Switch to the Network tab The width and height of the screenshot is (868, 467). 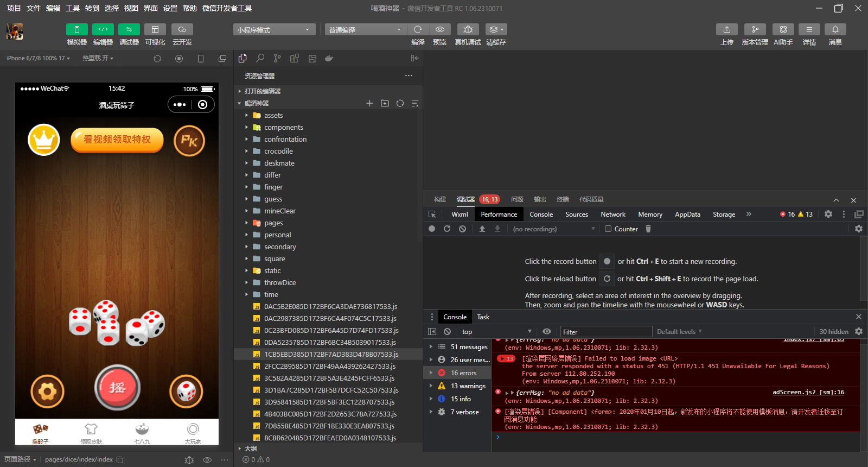(613, 214)
